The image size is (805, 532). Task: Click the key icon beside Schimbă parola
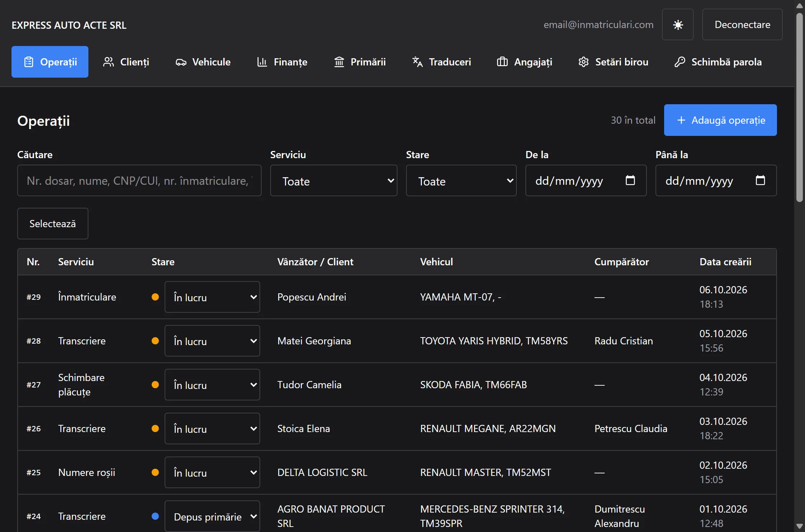point(680,62)
